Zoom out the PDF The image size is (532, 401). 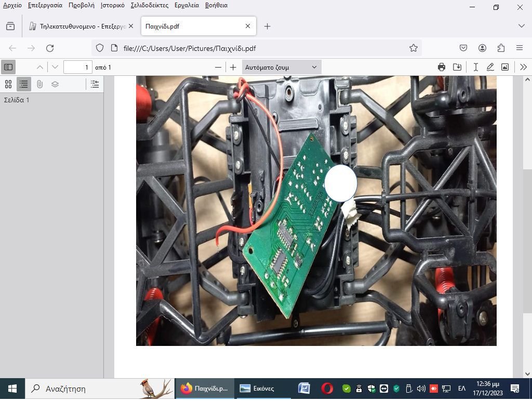point(218,67)
